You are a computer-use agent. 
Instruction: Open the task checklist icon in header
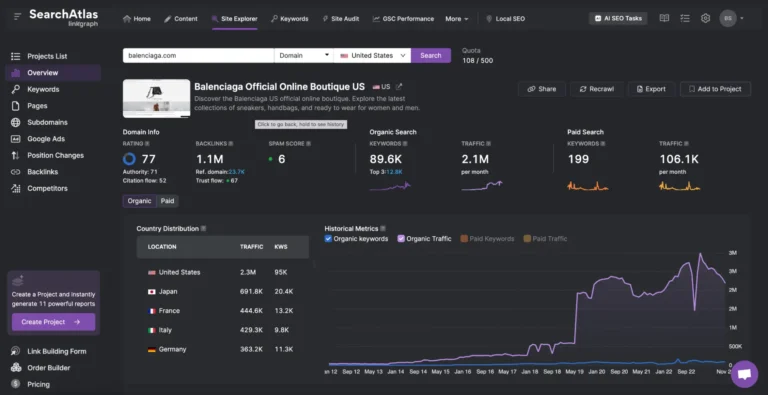685,19
